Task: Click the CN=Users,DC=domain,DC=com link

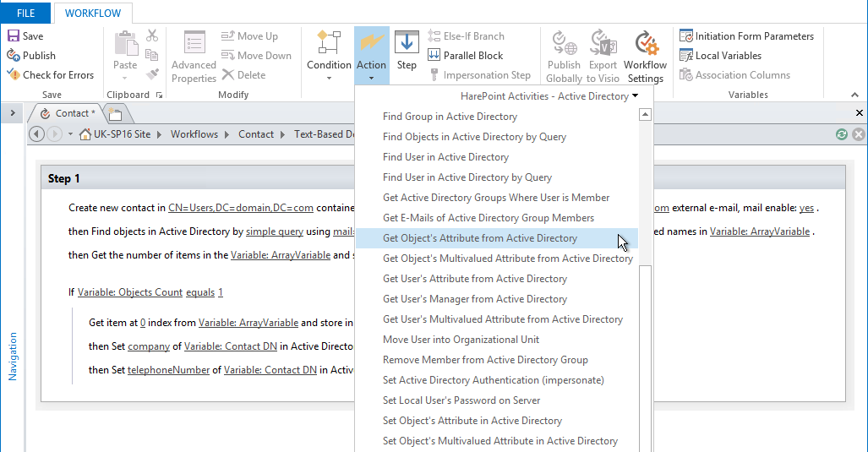Action: tap(241, 208)
